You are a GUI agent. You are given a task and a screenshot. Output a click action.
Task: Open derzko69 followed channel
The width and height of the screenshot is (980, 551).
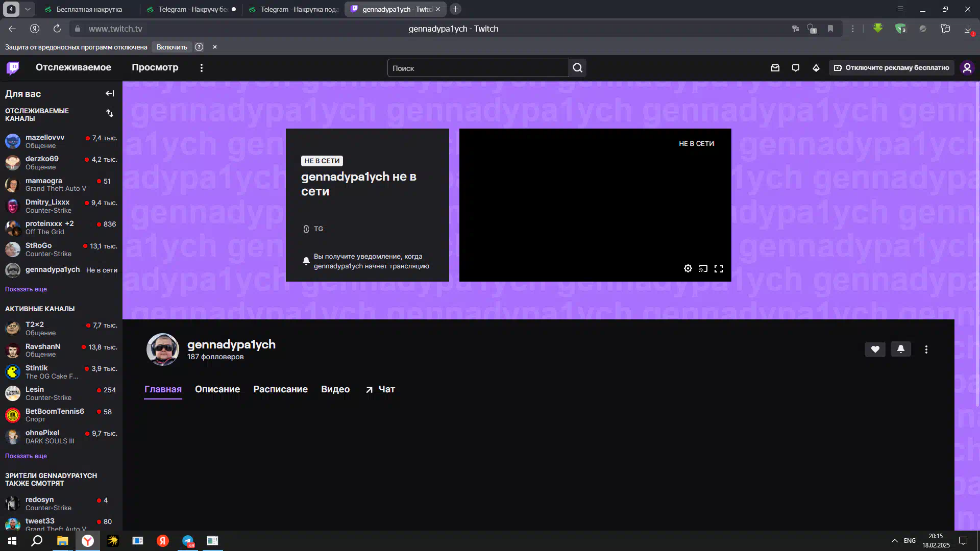[61, 163]
